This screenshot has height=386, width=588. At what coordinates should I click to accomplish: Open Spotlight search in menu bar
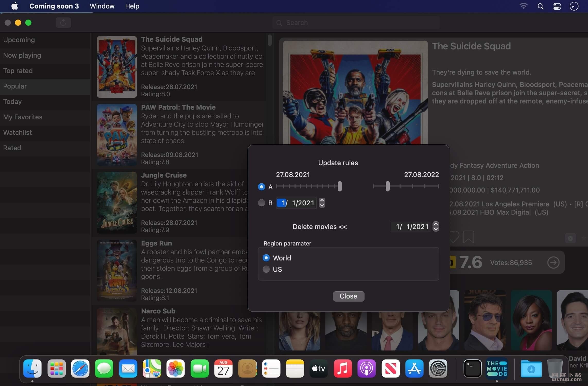point(541,6)
